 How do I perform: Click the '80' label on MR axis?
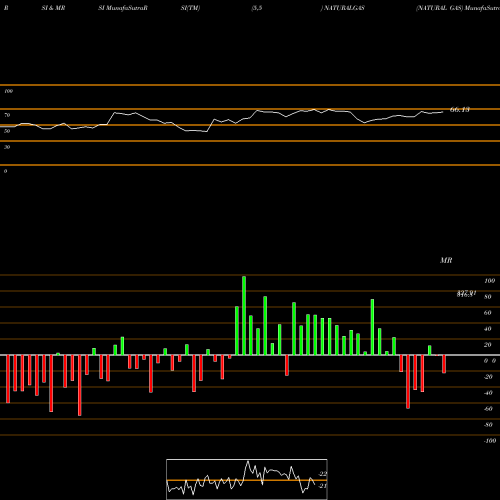pyautogui.click(x=488, y=297)
